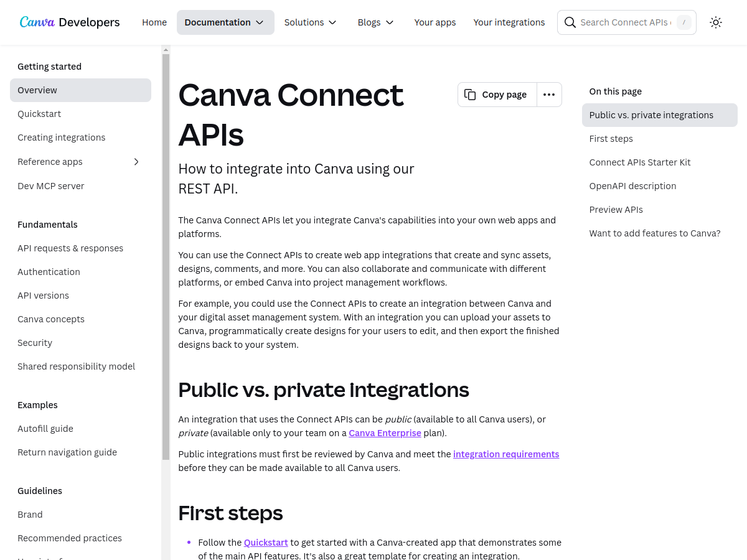Jump to the OpenAPI description section
The width and height of the screenshot is (747, 560).
(x=632, y=185)
